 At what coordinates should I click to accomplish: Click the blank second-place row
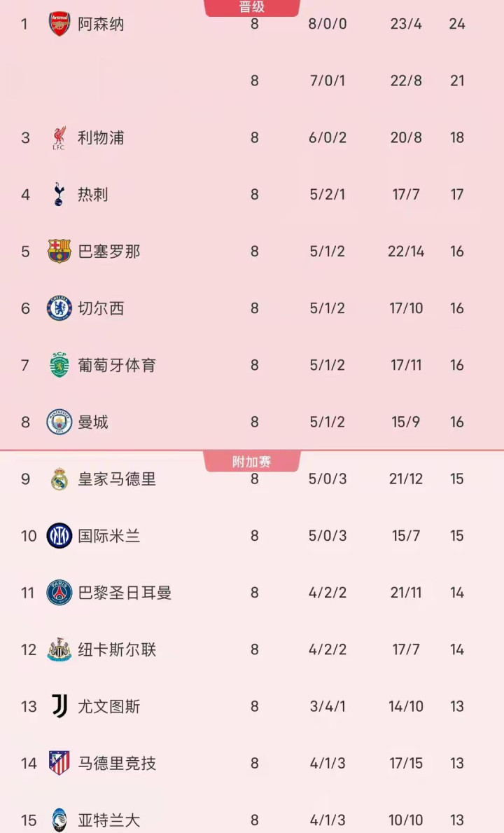tap(252, 81)
